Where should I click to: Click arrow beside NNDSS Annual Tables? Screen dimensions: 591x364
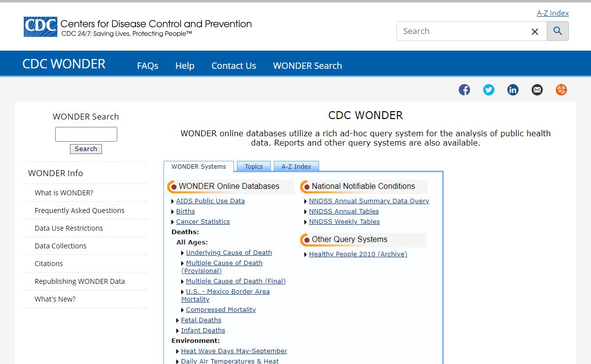click(x=306, y=212)
